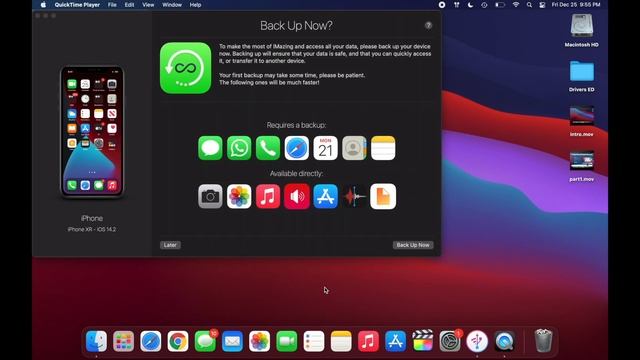Click the help question mark button
The image size is (640, 360).
pos(428,25)
